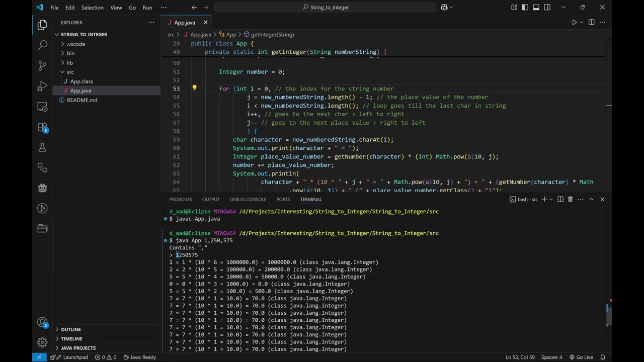Open the Manage gear icon
Viewport: 644px width, 362px height.
(42, 342)
